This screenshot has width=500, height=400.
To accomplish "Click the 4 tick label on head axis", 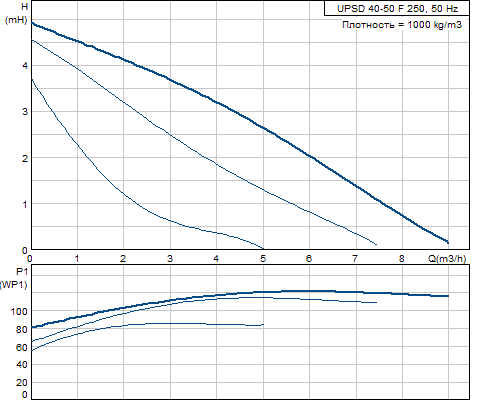I will (x=25, y=66).
